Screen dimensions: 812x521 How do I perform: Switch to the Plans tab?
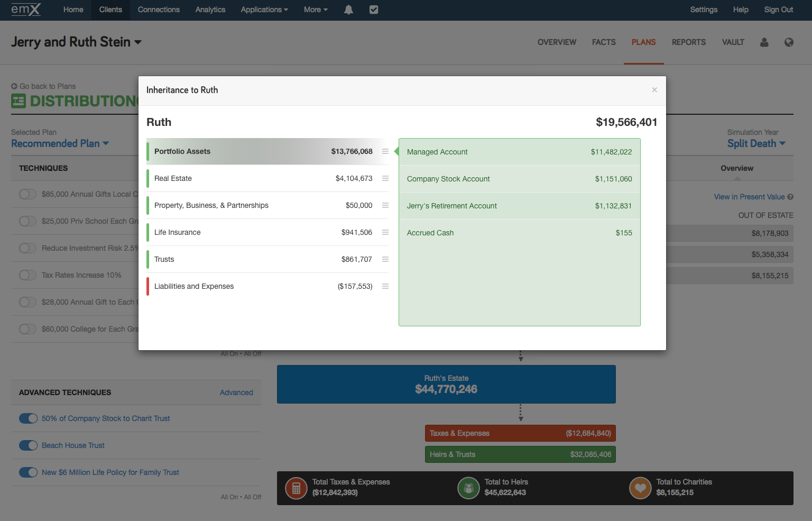[x=643, y=42]
